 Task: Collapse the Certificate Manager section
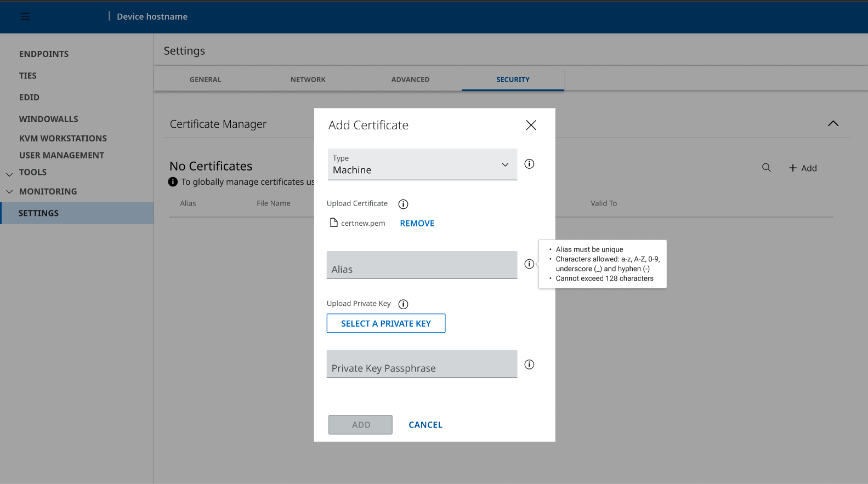point(833,124)
